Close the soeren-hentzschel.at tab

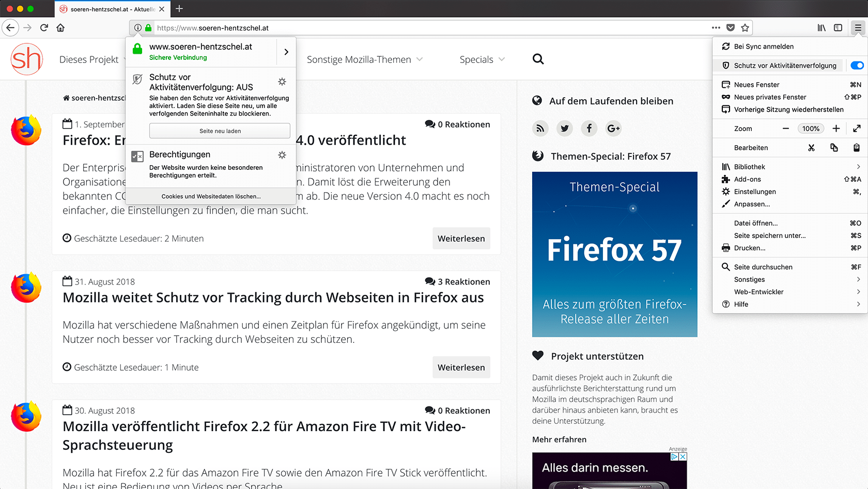162,9
